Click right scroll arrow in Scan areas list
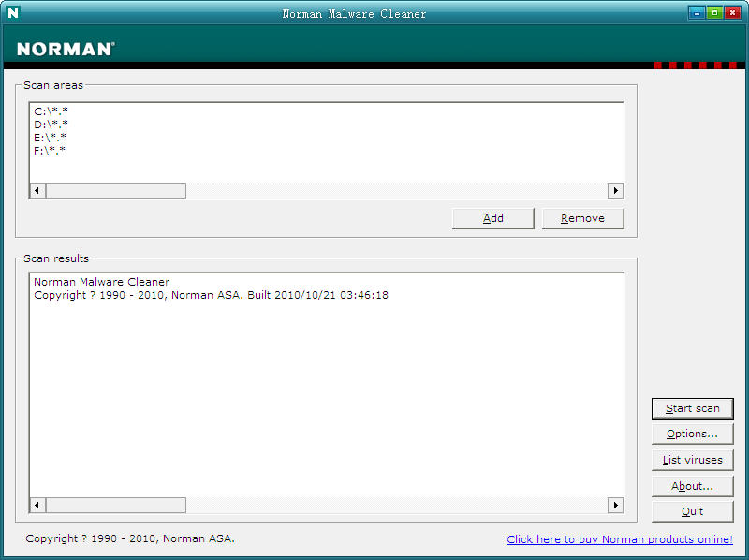Viewport: 749px width, 560px height. [615, 190]
